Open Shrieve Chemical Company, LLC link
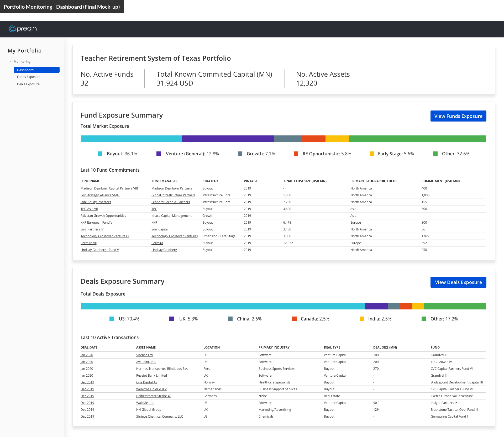This screenshot has width=504, height=437. pos(160,417)
